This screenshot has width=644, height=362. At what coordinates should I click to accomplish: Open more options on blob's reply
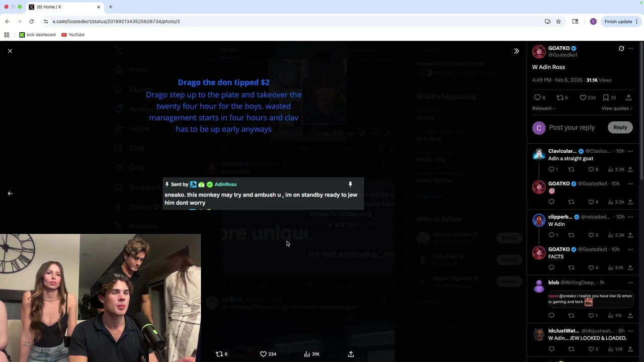[630, 283]
